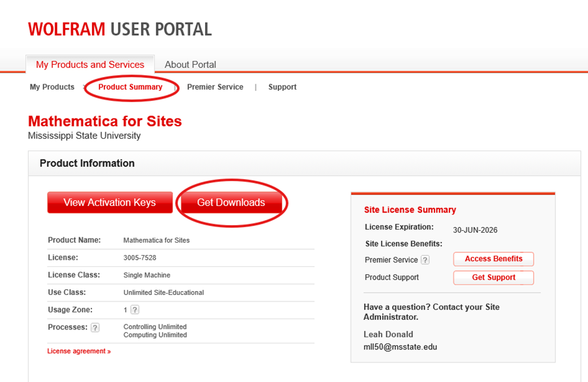Viewport: 588px width, 382px height.
Task: Click the Get Support button
Action: coord(493,277)
